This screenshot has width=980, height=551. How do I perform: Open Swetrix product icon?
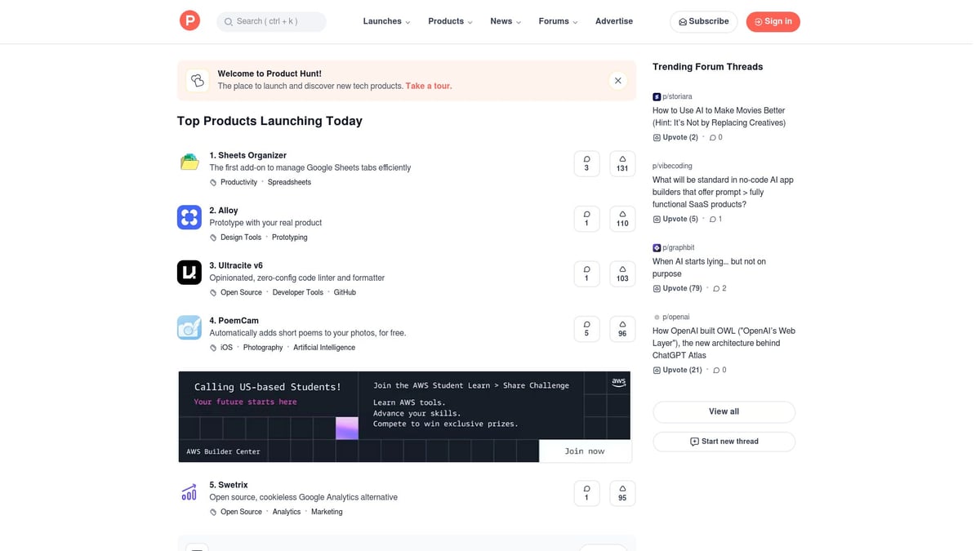189,491
